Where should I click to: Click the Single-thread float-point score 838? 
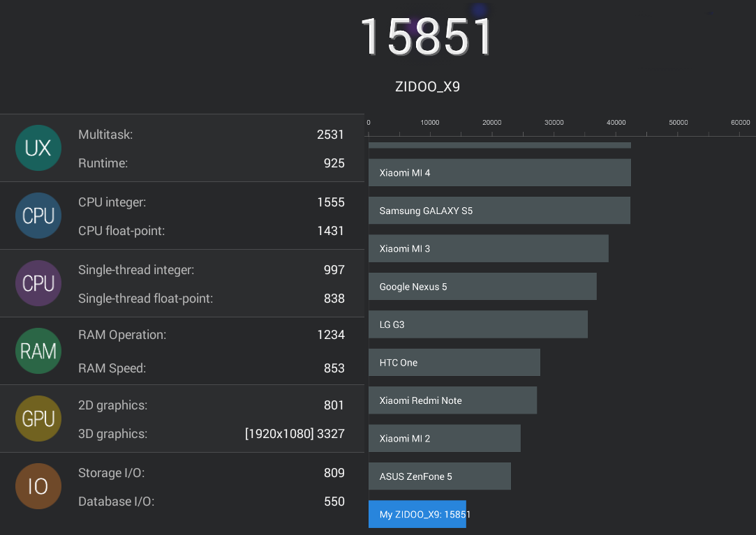tap(334, 299)
